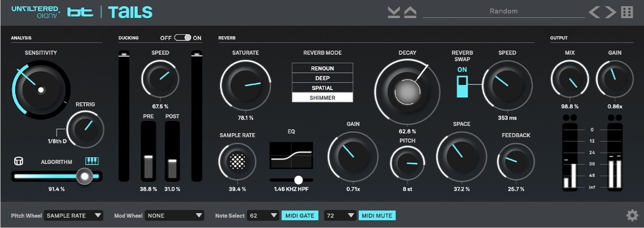Click the save preset down-arrow icon
644x228 pixels.
[394, 12]
